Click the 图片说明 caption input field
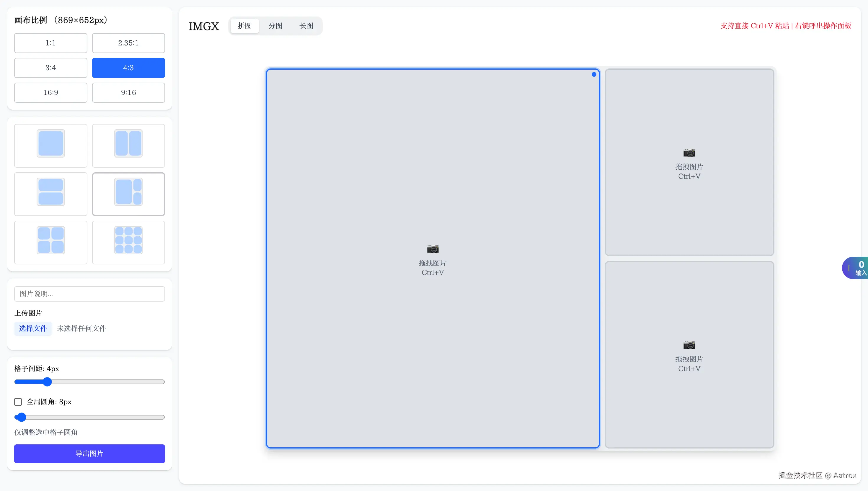The height and width of the screenshot is (491, 868). pos(89,294)
